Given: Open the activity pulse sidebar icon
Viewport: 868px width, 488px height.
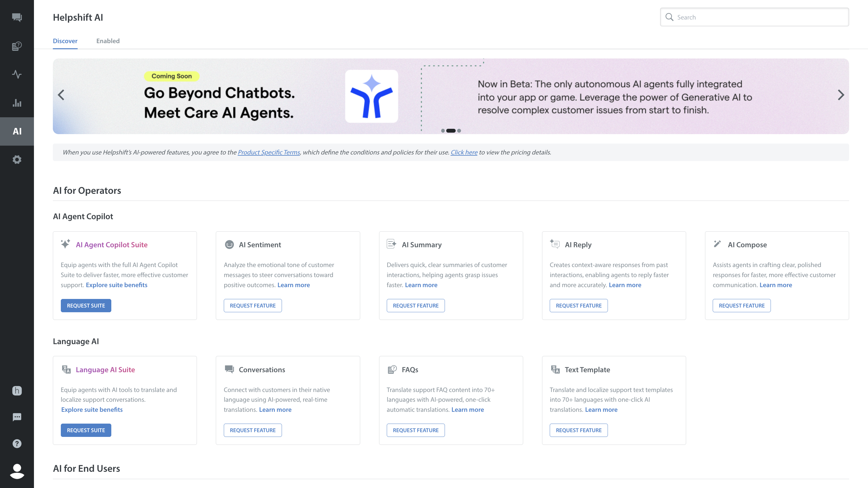Looking at the screenshot, I should [x=17, y=74].
